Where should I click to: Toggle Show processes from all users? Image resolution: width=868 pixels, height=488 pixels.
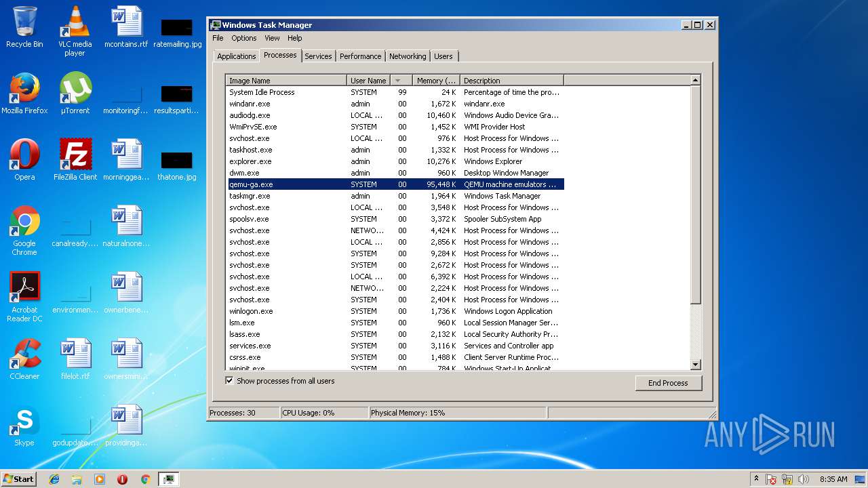229,381
